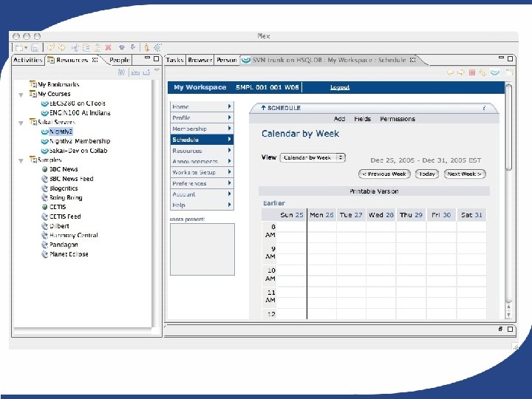
Task: Collapse the Samples tree node
Action: click(21, 160)
